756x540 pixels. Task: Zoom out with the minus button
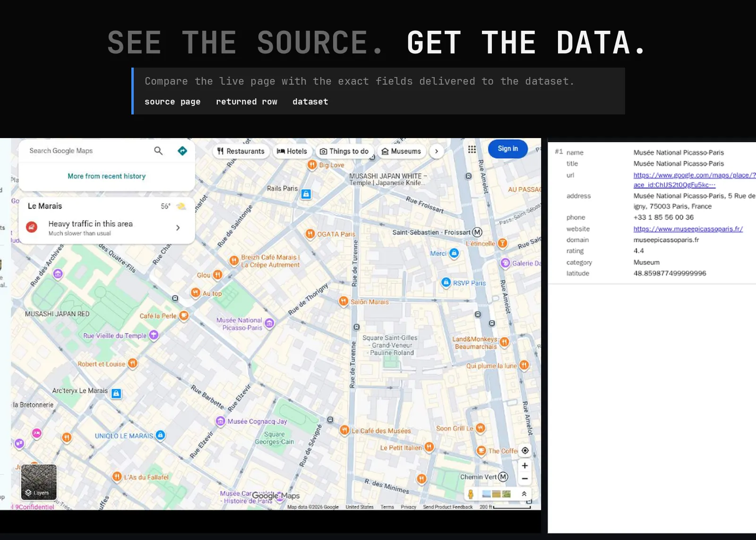click(524, 479)
